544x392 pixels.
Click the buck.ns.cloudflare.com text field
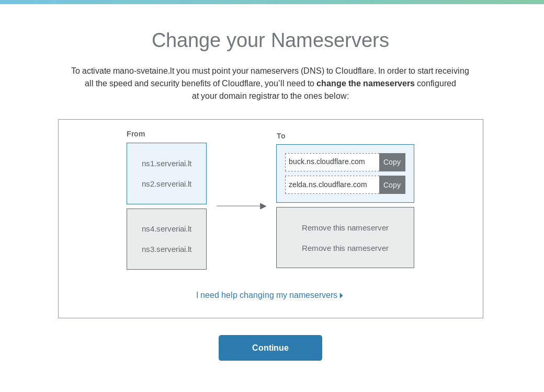tap(332, 162)
